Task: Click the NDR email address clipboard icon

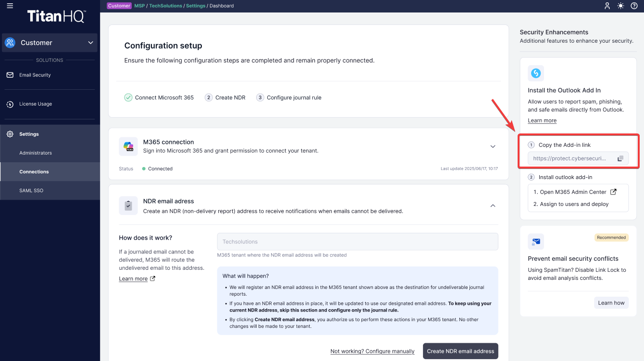Action: coord(128,205)
